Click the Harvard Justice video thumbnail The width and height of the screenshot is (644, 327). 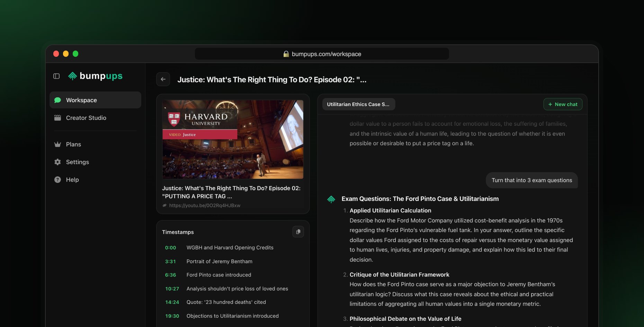[233, 140]
